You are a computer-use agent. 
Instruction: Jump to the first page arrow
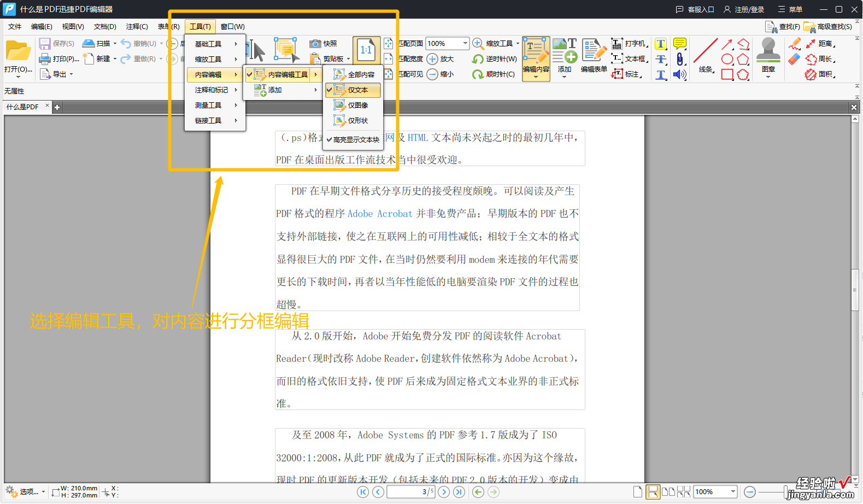[x=363, y=492]
